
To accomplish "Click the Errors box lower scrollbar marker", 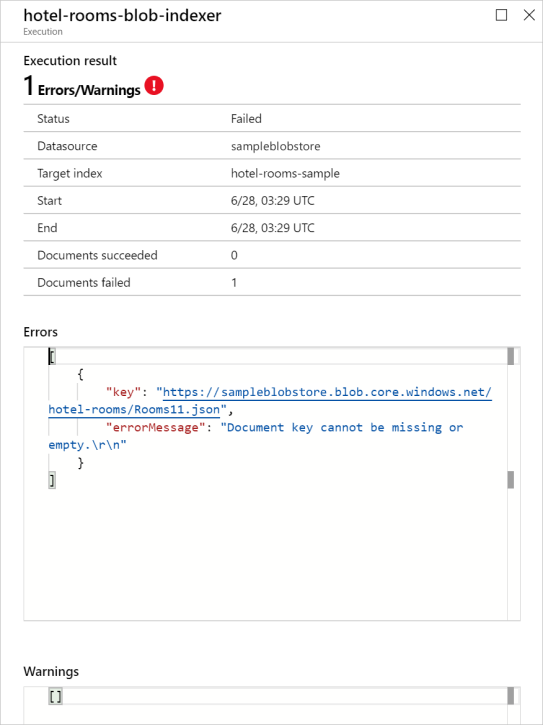I will 511,480.
